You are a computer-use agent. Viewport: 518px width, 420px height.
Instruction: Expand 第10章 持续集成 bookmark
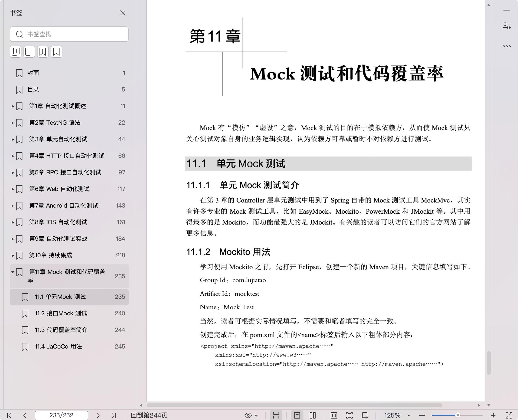[x=13, y=256]
